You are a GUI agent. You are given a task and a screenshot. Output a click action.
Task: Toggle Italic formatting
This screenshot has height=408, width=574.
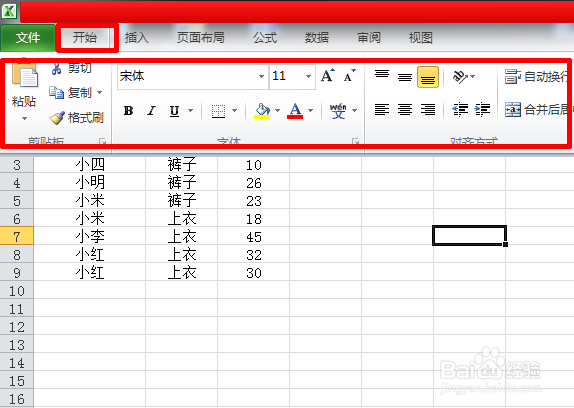pos(151,111)
